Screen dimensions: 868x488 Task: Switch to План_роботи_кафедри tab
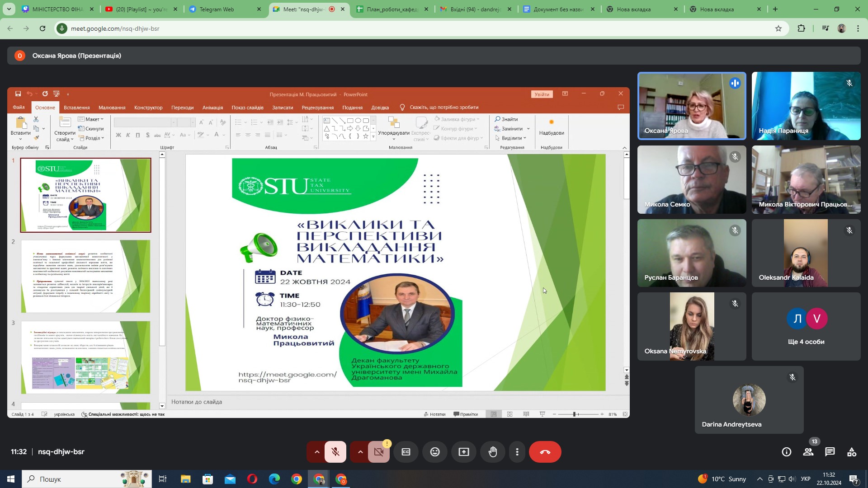(392, 9)
